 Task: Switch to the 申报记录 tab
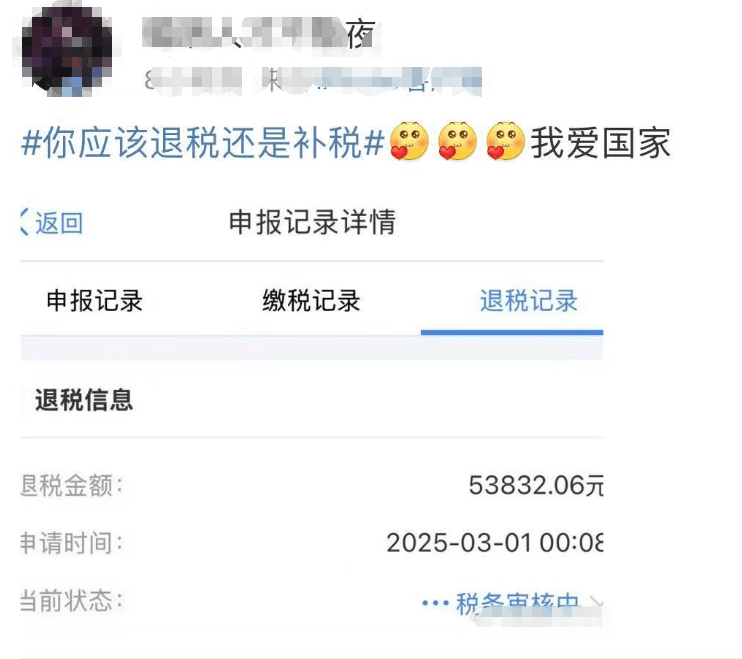95,301
